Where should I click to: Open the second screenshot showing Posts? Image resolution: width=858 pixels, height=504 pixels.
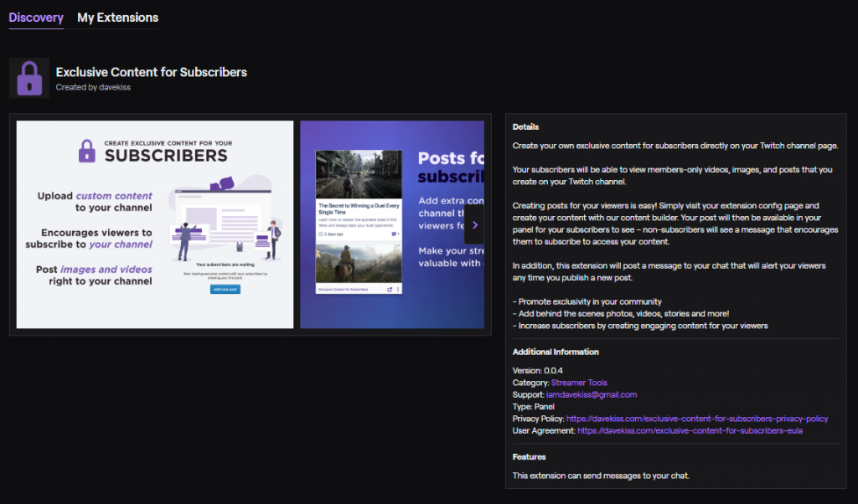click(x=392, y=224)
